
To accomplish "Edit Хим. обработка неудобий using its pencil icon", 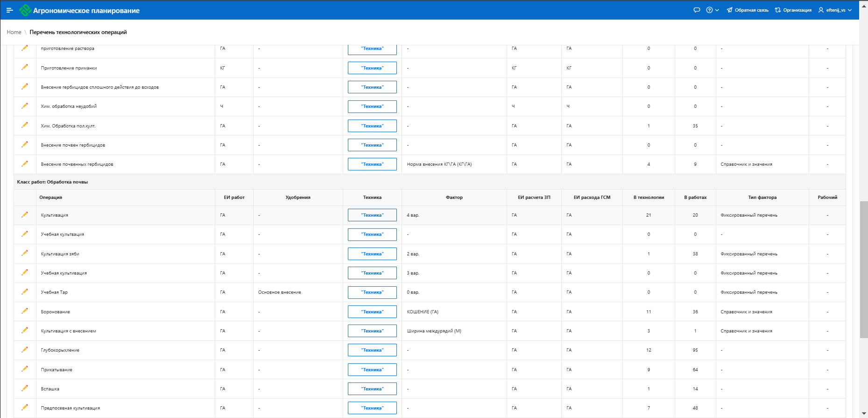I will (x=25, y=106).
